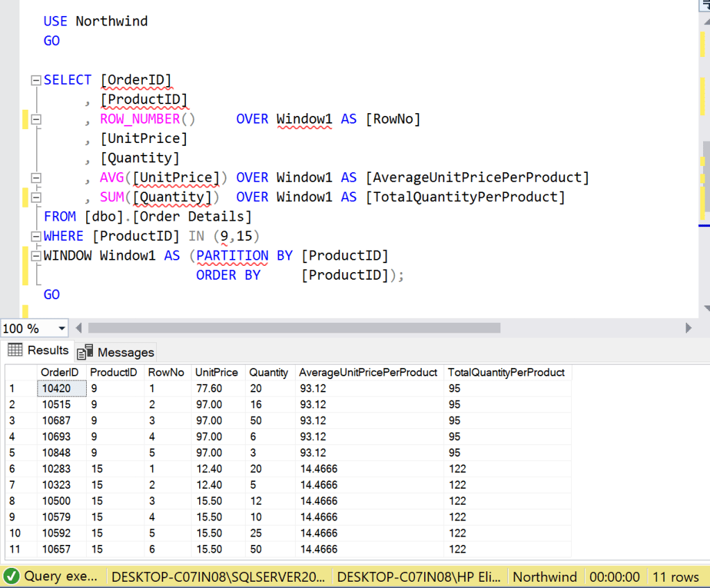Collapse the outline at the AVG line
710x588 pixels.
pos(36,178)
